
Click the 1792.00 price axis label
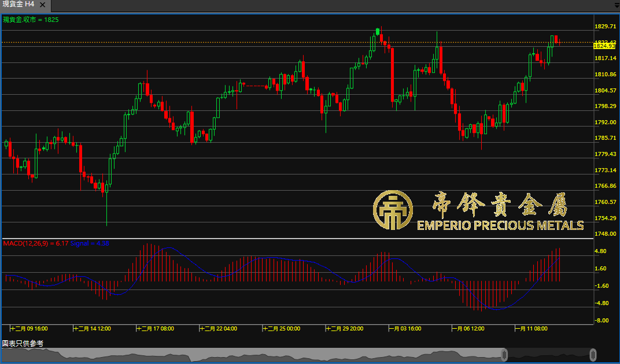(x=604, y=122)
